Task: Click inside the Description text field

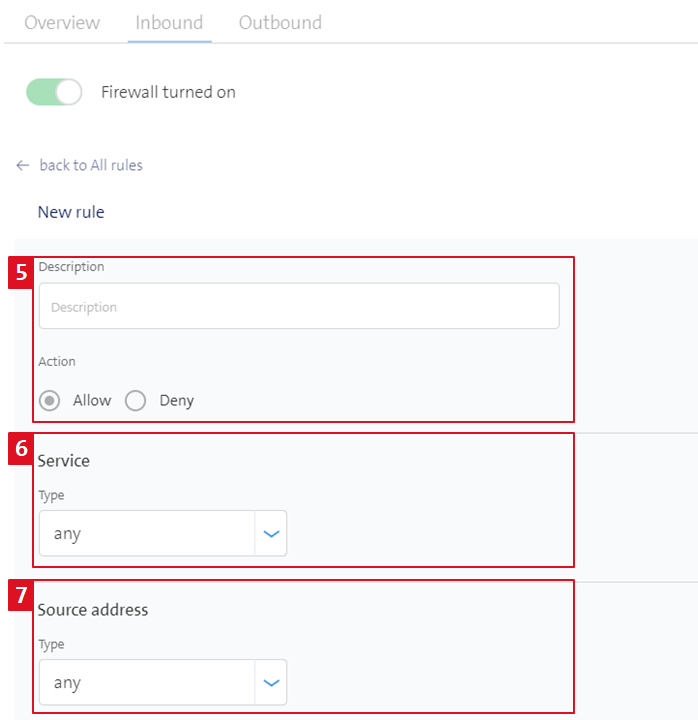Action: 299,306
